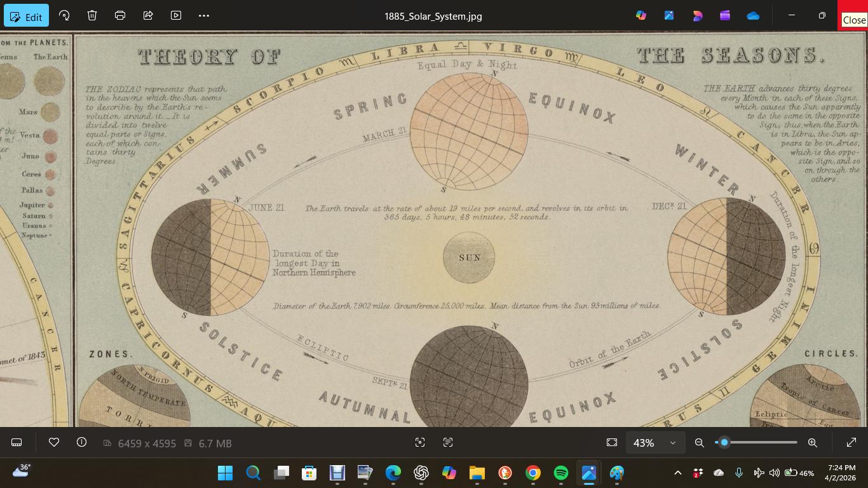The image size is (868, 488).
Task: Click the 6459 x 4595 dimensions text
Action: (x=147, y=443)
